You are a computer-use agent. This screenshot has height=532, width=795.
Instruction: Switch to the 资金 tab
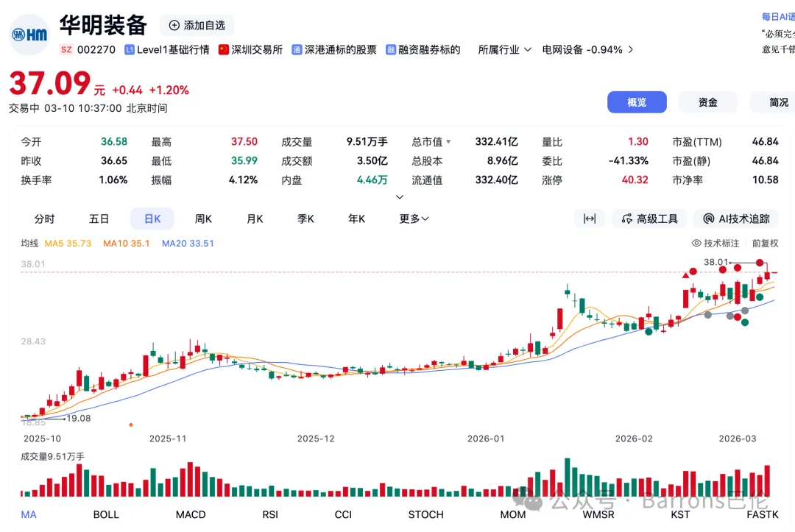click(708, 102)
